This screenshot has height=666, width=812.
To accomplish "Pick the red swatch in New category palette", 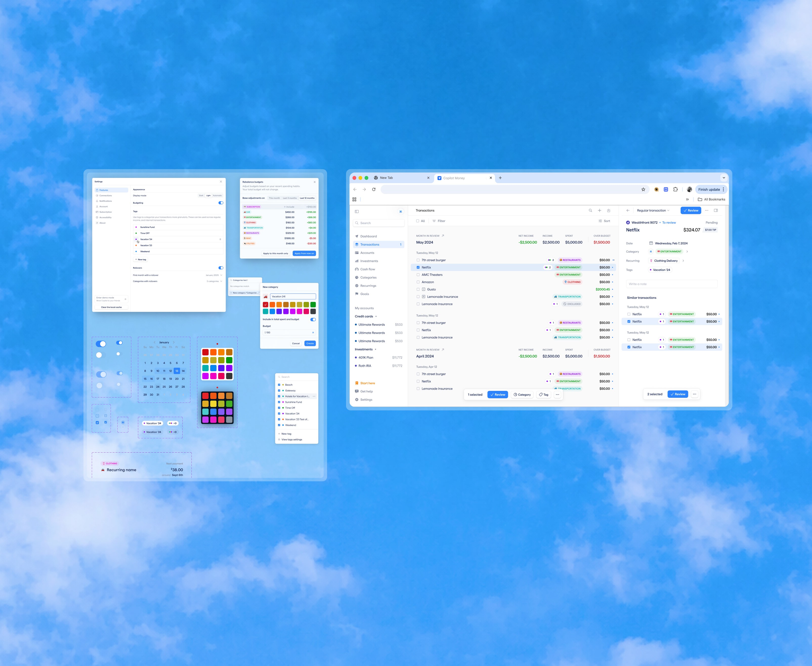I will point(266,305).
